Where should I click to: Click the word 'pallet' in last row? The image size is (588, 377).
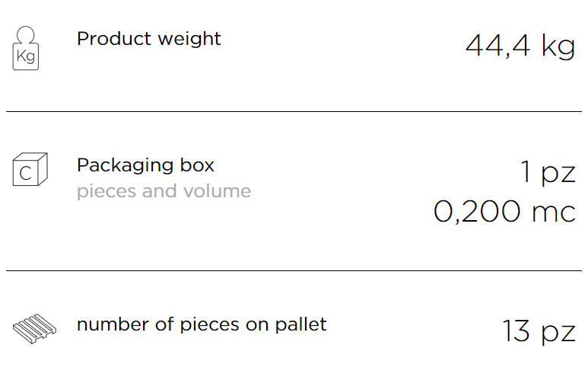300,324
